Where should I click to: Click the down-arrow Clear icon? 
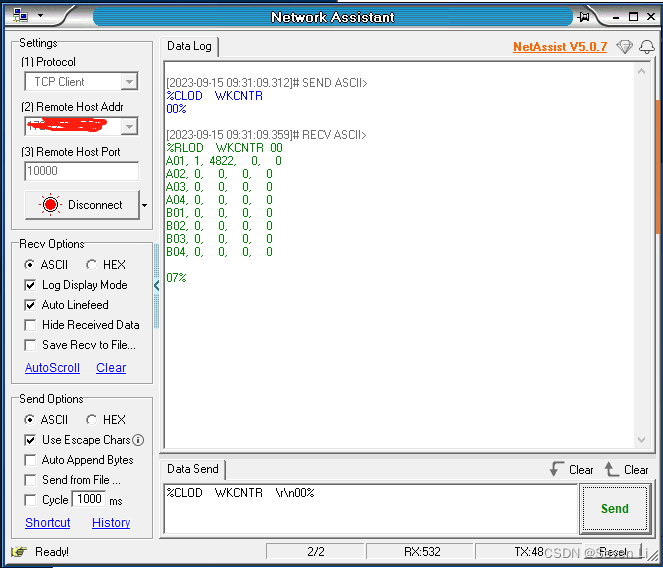(x=556, y=469)
